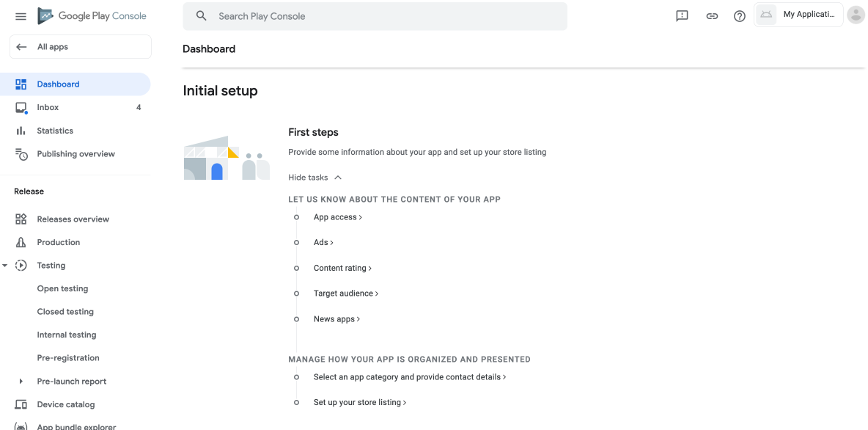
Task: Collapse tasks with Hide tasks chevron
Action: pyautogui.click(x=338, y=178)
